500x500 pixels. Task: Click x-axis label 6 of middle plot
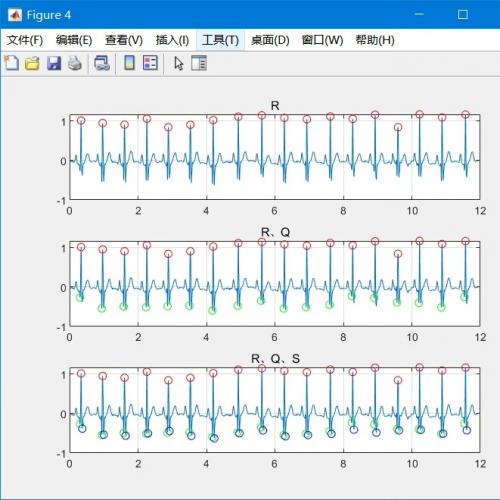click(x=274, y=337)
